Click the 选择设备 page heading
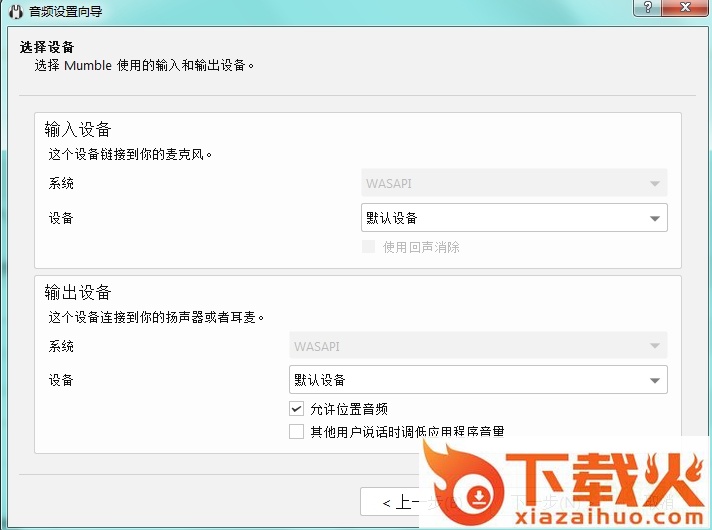The image size is (712, 530). (47, 47)
